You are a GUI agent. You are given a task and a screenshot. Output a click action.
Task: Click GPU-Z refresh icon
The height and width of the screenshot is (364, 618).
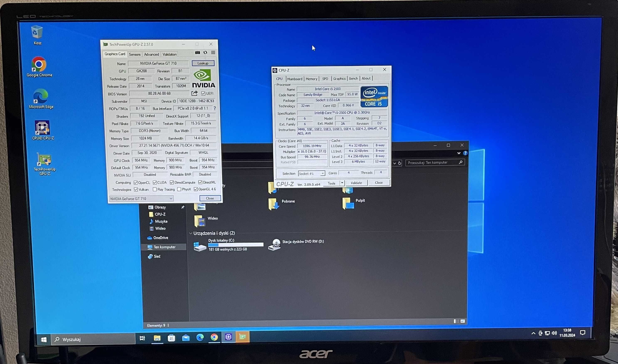pos(205,53)
